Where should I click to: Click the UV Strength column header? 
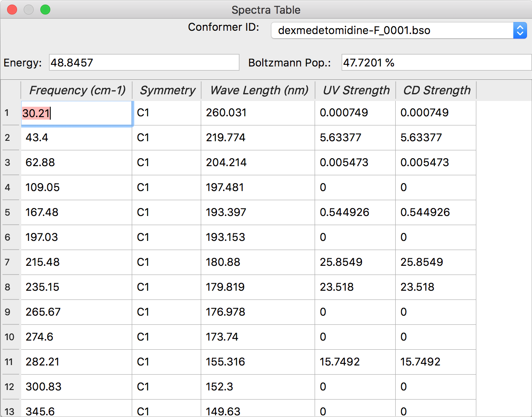(355, 90)
